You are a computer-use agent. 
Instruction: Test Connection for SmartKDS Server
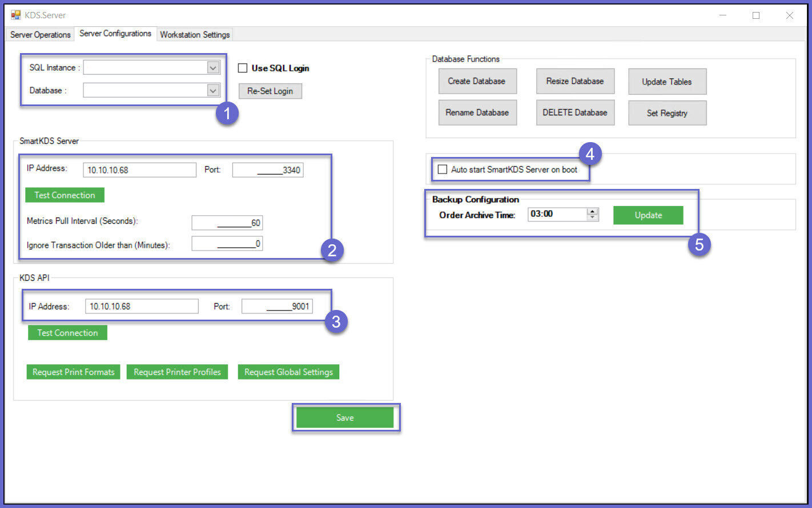[x=65, y=195]
